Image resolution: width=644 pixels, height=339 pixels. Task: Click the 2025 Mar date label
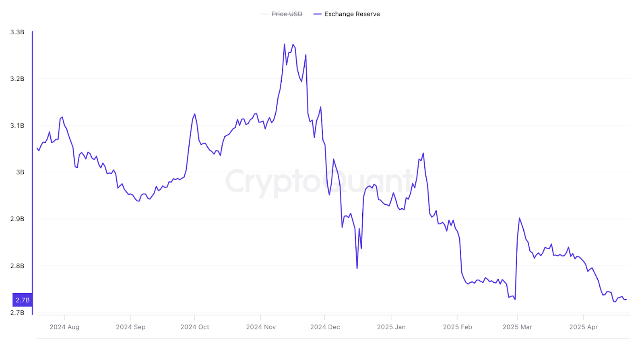point(517,327)
